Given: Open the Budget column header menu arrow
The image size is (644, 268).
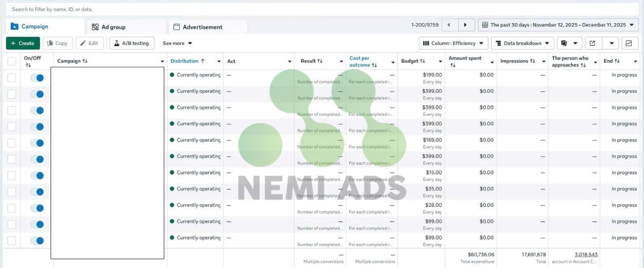Looking at the screenshot, I should (441, 62).
